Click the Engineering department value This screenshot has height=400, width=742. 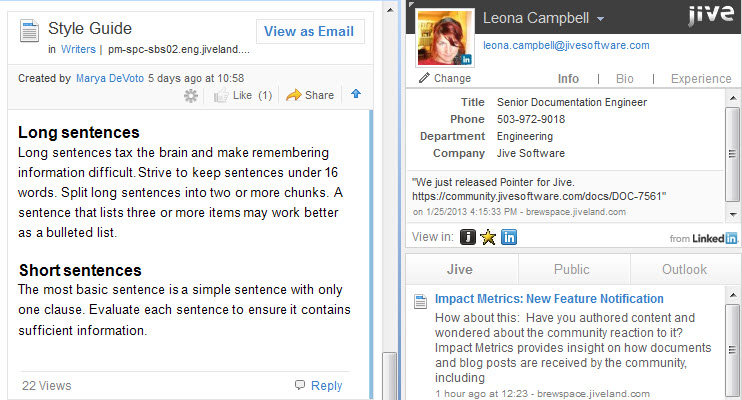(525, 136)
